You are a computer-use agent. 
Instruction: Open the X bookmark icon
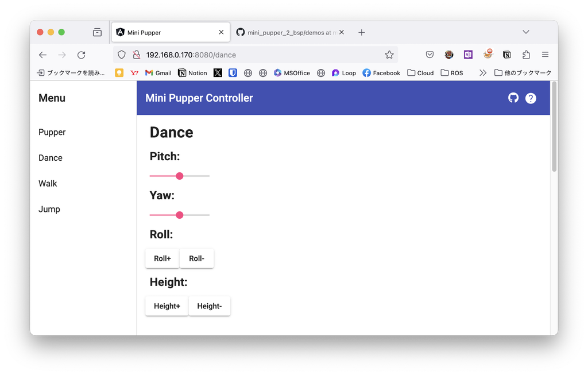click(x=218, y=73)
